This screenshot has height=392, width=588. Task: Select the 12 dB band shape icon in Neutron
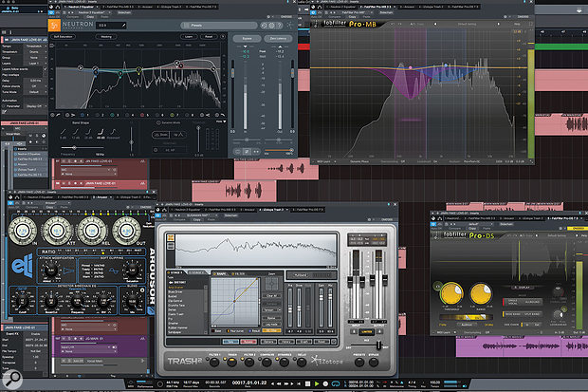pos(76,132)
